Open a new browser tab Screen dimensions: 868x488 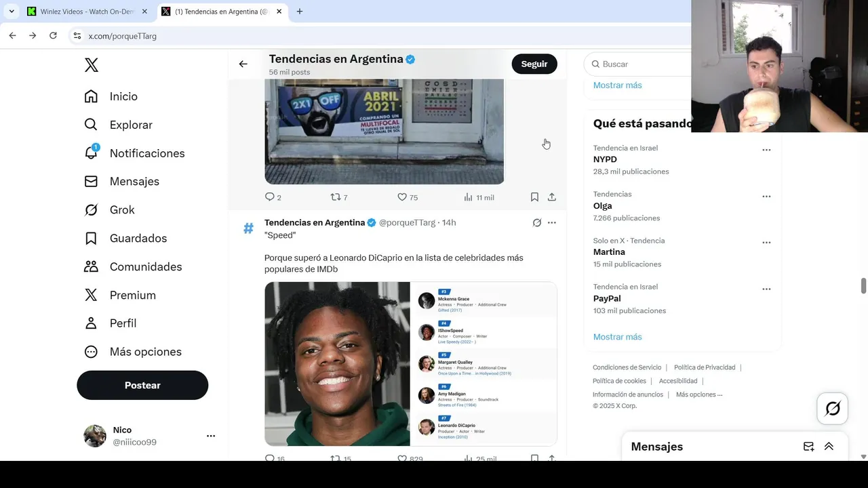tap(300, 12)
